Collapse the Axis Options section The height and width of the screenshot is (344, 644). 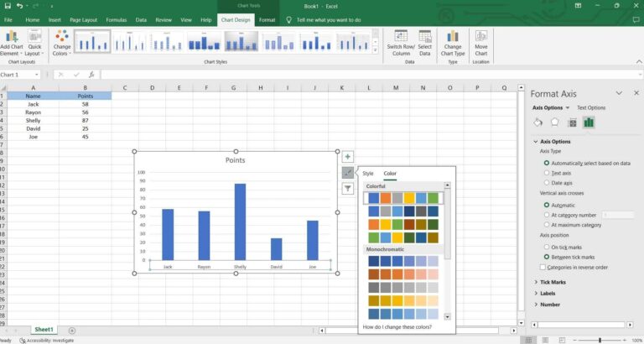536,142
